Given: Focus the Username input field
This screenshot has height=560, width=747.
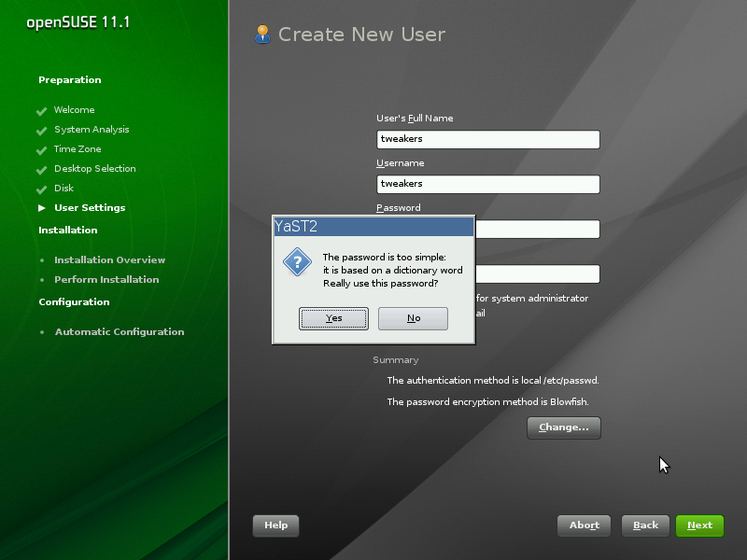Looking at the screenshot, I should 487,184.
